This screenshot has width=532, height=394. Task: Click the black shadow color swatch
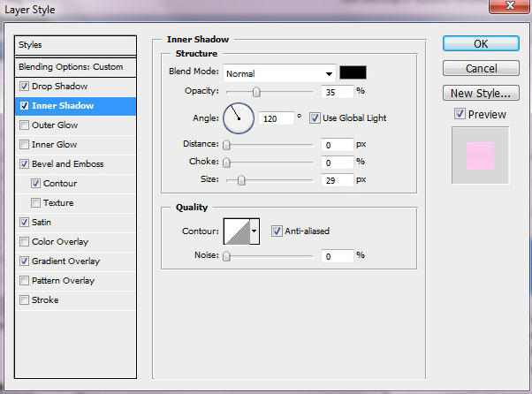click(353, 72)
